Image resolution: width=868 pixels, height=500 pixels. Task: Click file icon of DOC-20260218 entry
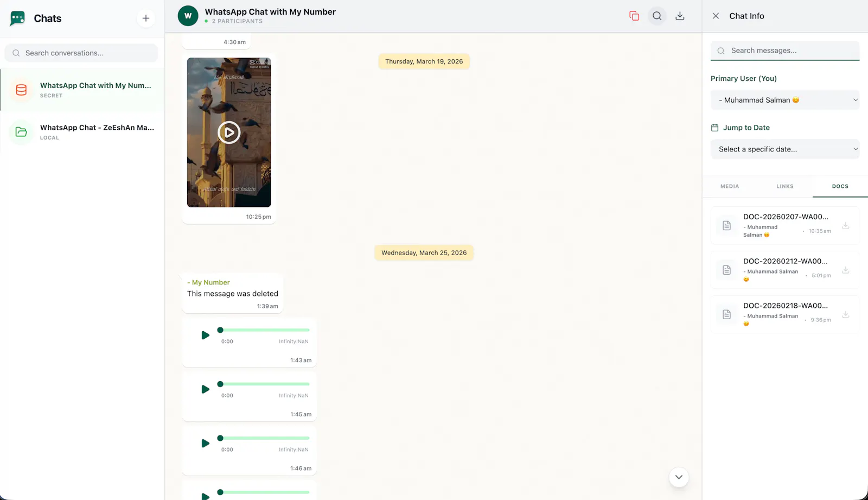(727, 315)
